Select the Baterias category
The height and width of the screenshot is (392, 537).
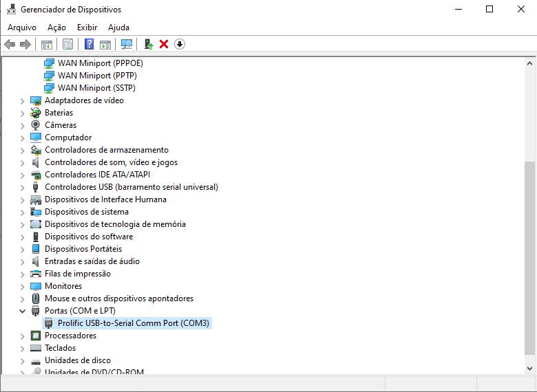[x=59, y=113]
